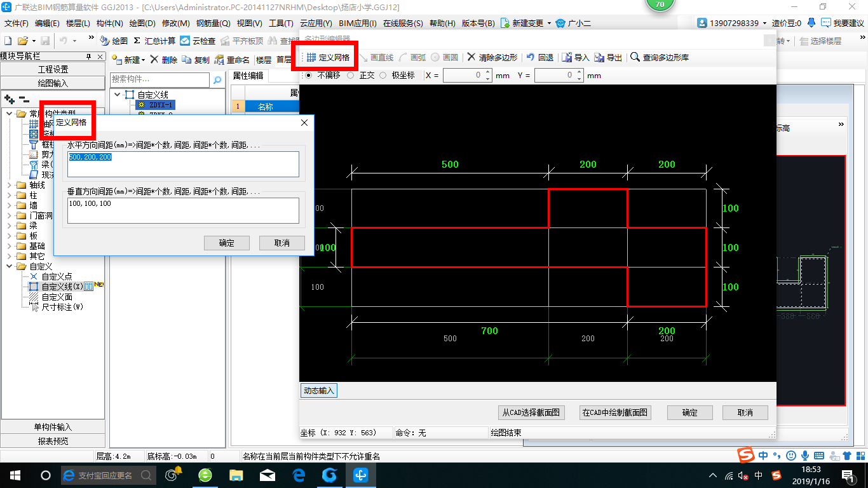Click the horizontal spacing input with 500,200,200

coord(183,164)
